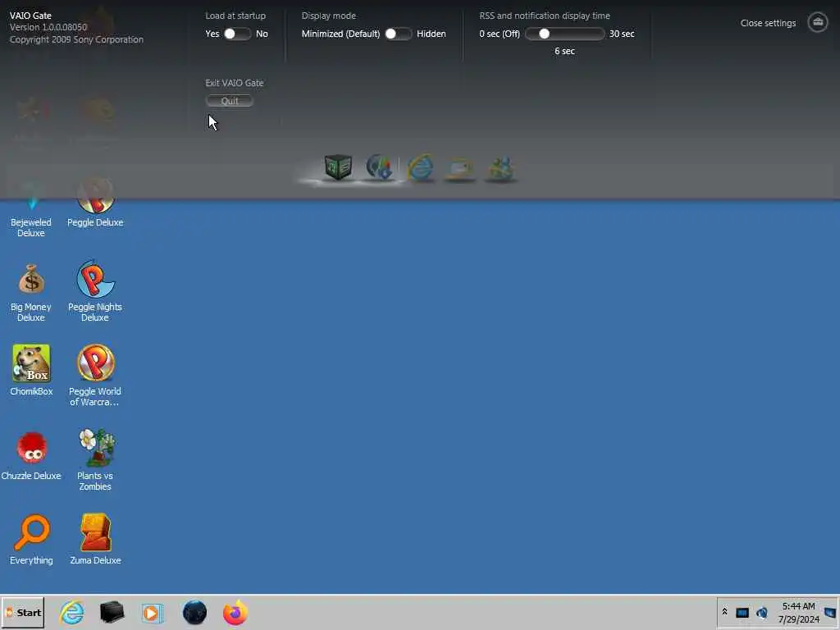Select the Chuzzle Deluxe desktop icon
The image size is (840, 630).
point(31,455)
